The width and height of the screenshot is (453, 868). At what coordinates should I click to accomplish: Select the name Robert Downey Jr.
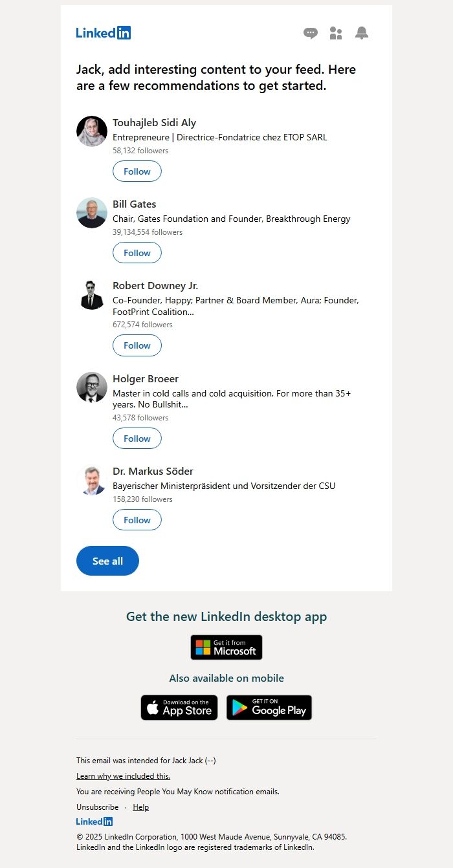[x=155, y=285]
